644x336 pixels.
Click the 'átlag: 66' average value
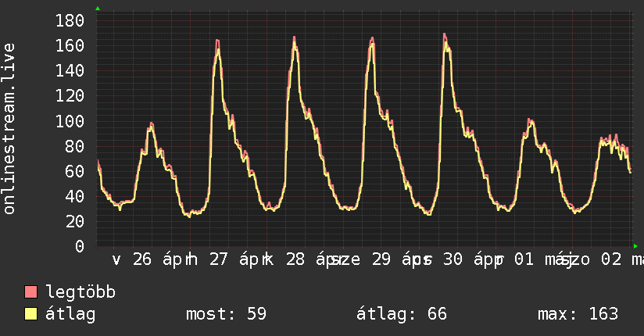click(x=401, y=314)
